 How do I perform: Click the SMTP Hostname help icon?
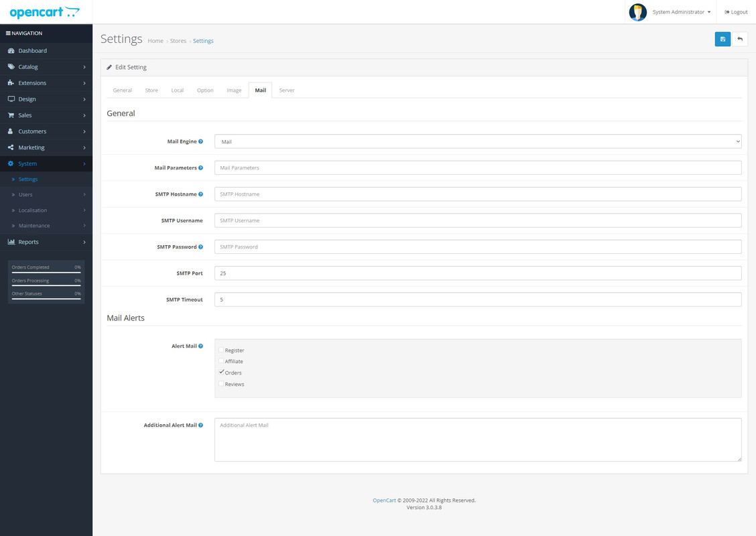[x=200, y=194]
